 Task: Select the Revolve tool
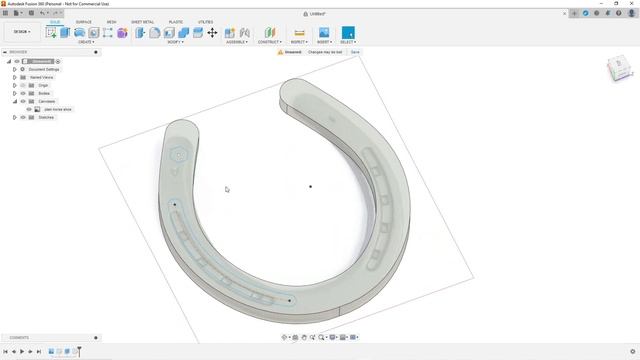[x=80, y=33]
